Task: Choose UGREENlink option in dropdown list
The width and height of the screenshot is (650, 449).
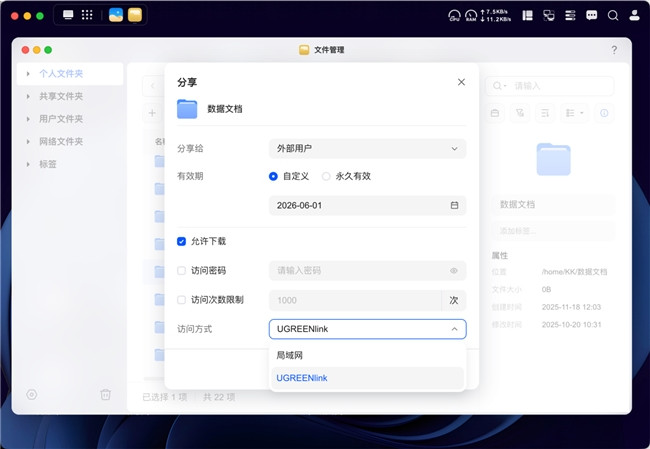Action: (x=367, y=378)
